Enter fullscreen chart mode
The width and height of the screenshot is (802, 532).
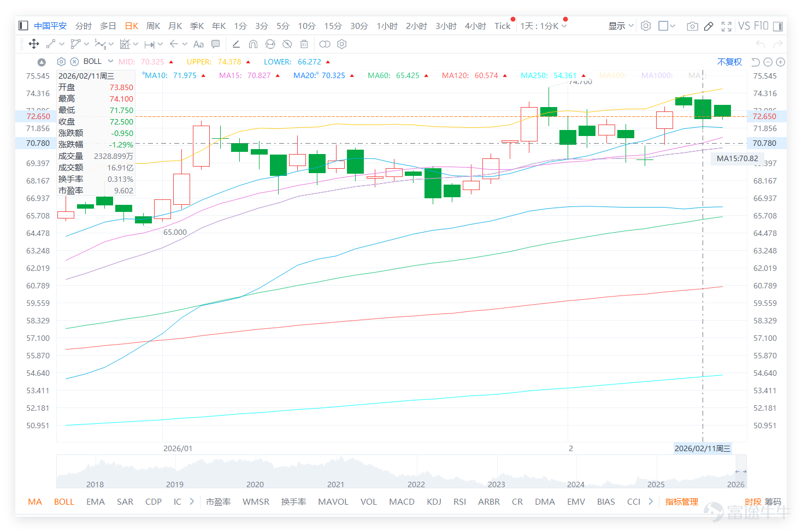726,26
